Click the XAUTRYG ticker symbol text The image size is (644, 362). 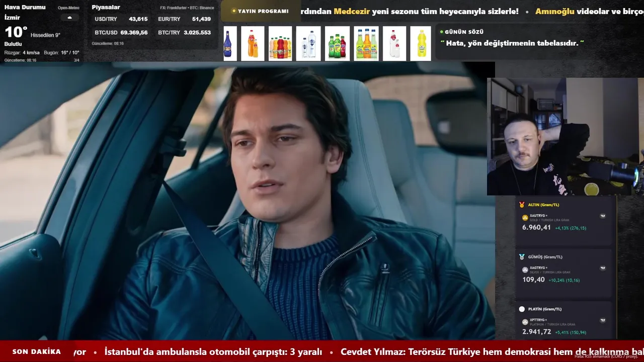click(x=537, y=216)
